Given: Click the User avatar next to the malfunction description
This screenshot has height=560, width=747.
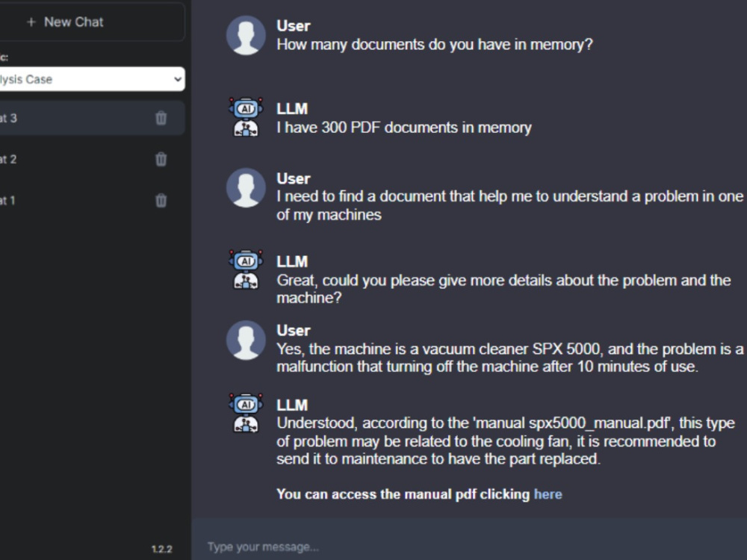Looking at the screenshot, I should 247,340.
